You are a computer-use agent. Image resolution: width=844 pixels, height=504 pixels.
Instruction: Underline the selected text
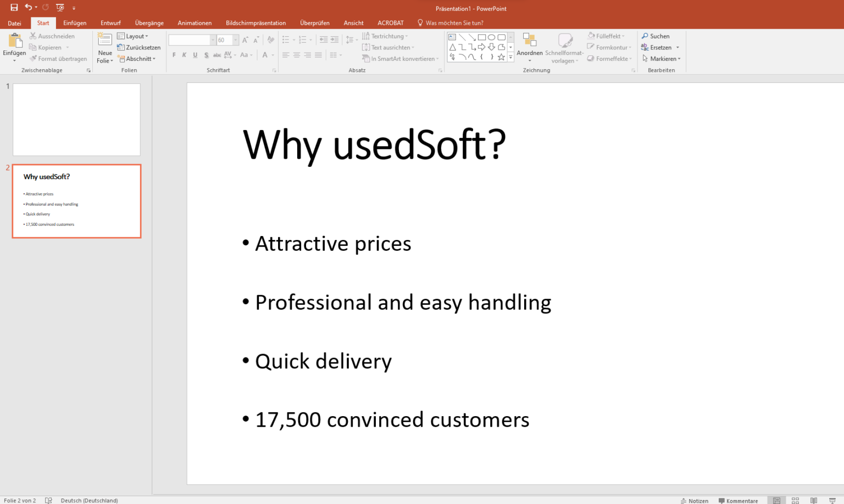(x=195, y=55)
